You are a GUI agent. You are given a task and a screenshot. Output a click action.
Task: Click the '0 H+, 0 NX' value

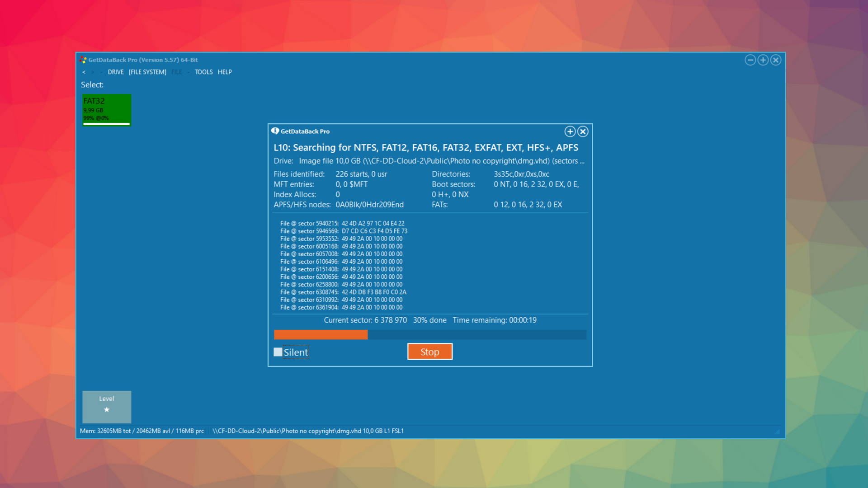point(450,195)
